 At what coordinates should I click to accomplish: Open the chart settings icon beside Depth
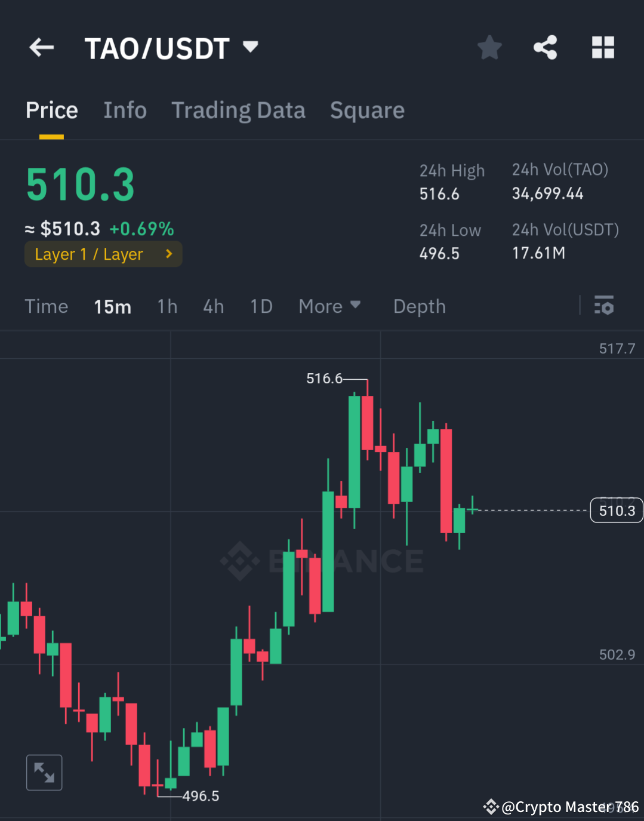point(605,306)
